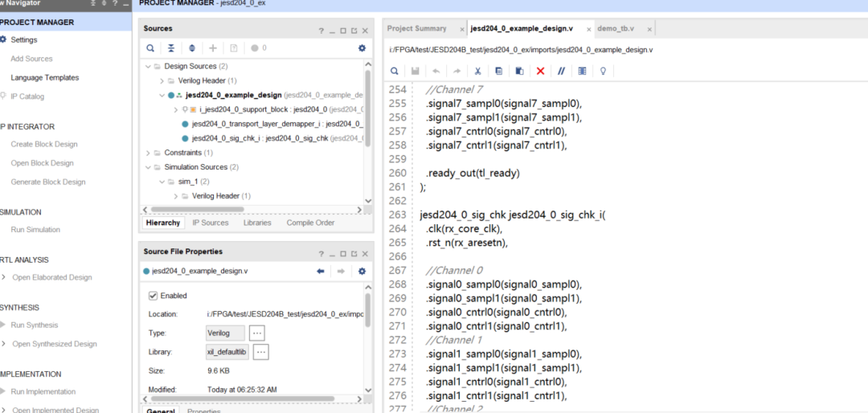Click Create Block Design
The width and height of the screenshot is (868, 413).
coord(44,144)
